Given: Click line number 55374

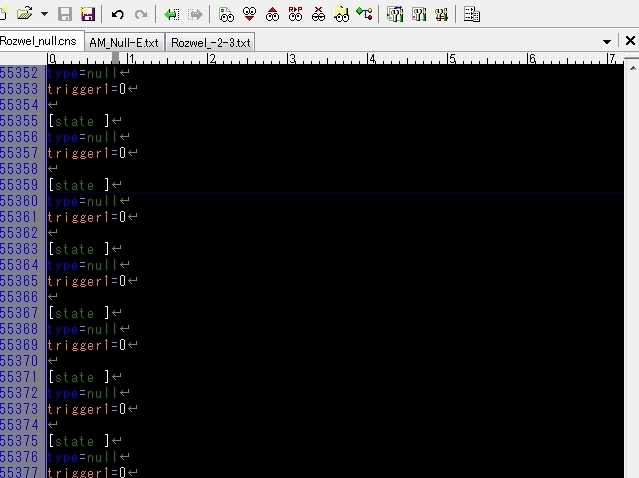Looking at the screenshot, I should click(x=19, y=425).
